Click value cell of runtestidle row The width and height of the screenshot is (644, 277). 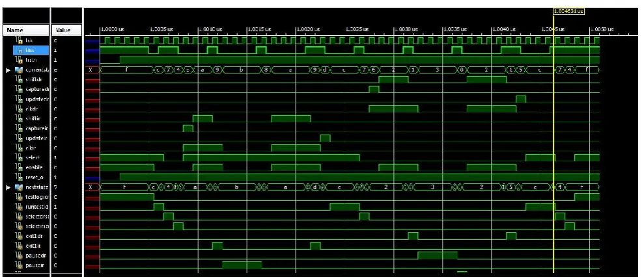66,206
